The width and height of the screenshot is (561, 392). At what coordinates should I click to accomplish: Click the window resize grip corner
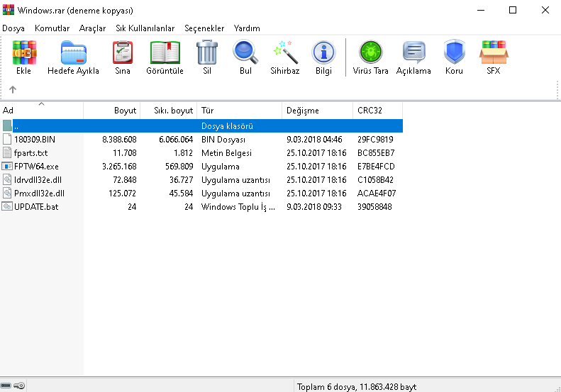click(x=557, y=388)
